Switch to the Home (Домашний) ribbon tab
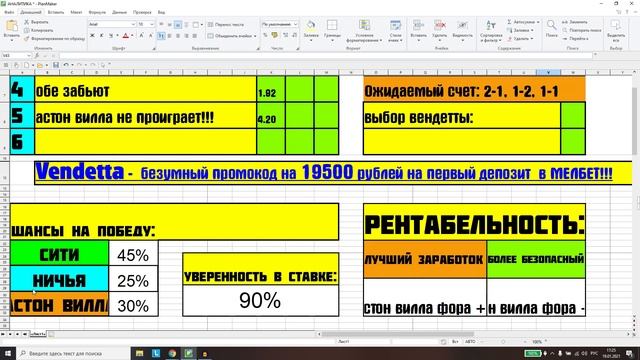Screen dimensions: 640x360 pos(31,13)
